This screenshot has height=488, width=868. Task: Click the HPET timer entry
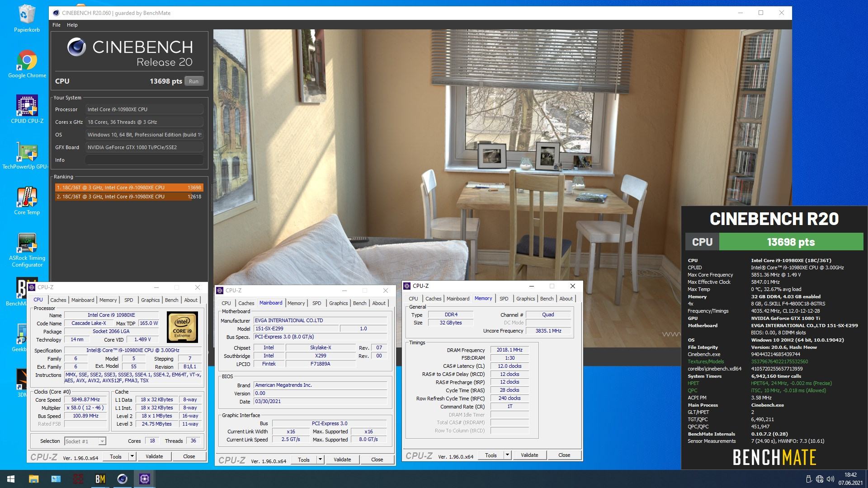point(759,383)
